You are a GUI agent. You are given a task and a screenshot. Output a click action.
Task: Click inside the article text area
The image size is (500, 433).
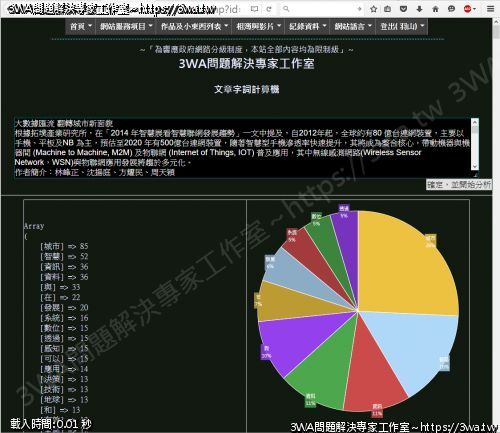tap(243, 148)
